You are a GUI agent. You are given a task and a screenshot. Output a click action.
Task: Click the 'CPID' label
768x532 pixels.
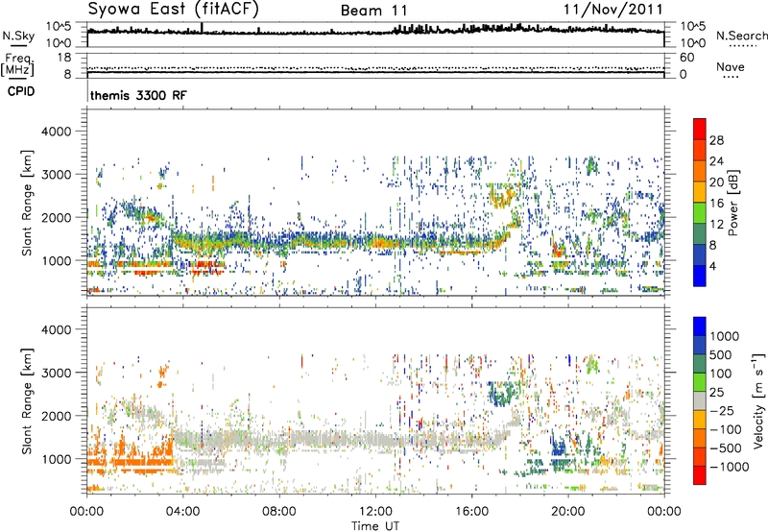21,91
